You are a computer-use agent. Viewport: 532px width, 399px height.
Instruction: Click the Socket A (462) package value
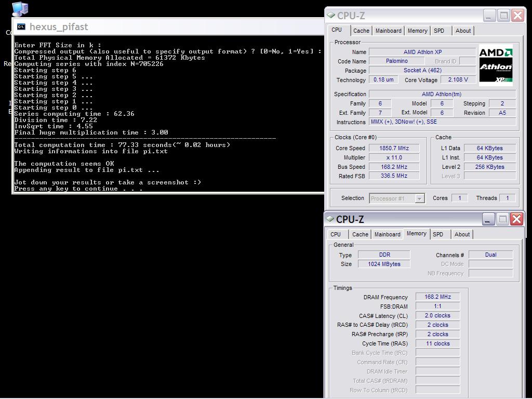[x=422, y=71]
